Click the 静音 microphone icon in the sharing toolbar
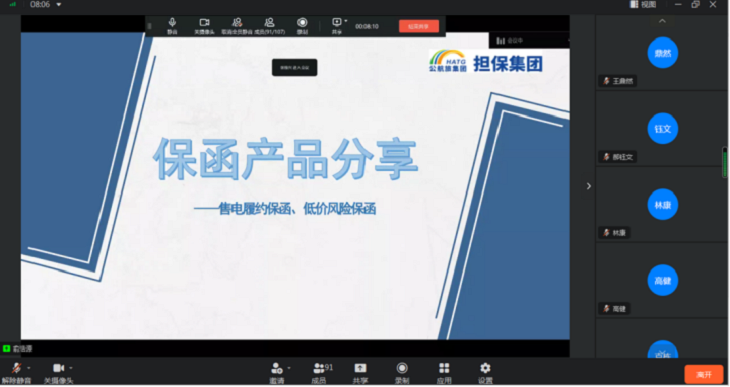This screenshot has width=730, height=387. click(x=172, y=22)
